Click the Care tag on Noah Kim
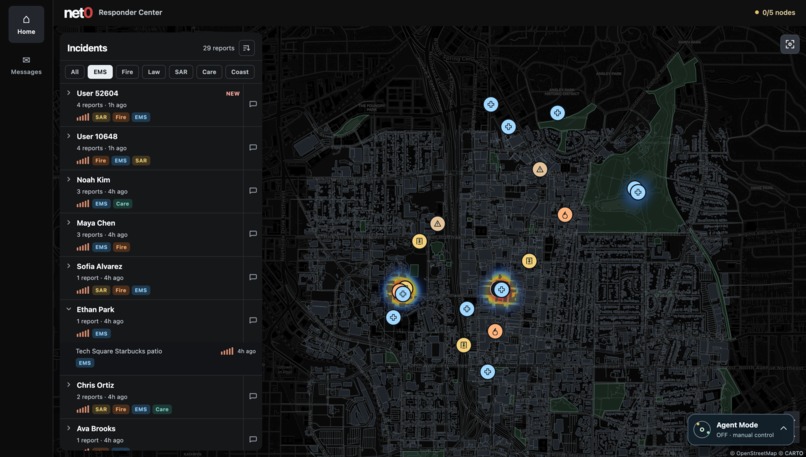Screen dimensions: 806x457 click(122, 204)
